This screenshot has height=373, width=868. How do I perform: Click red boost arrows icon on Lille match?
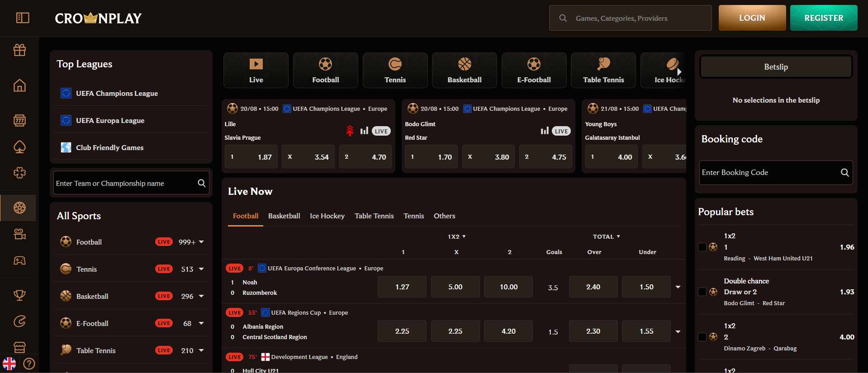350,131
